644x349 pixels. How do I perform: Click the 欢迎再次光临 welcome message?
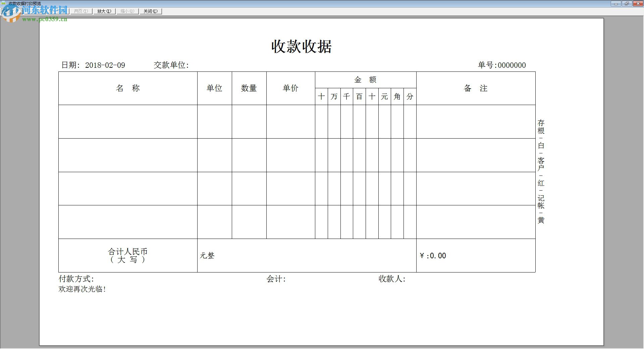[82, 289]
